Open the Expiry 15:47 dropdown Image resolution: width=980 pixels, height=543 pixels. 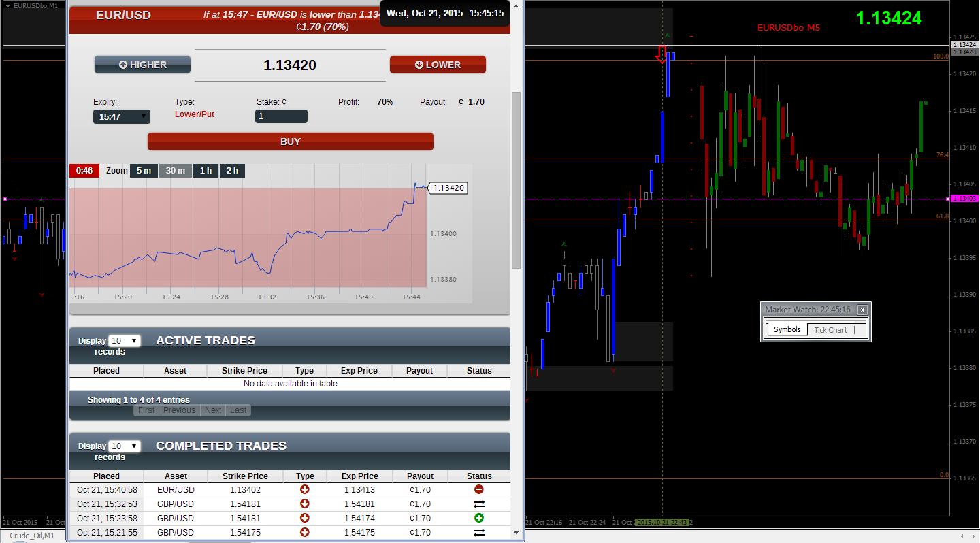(122, 116)
